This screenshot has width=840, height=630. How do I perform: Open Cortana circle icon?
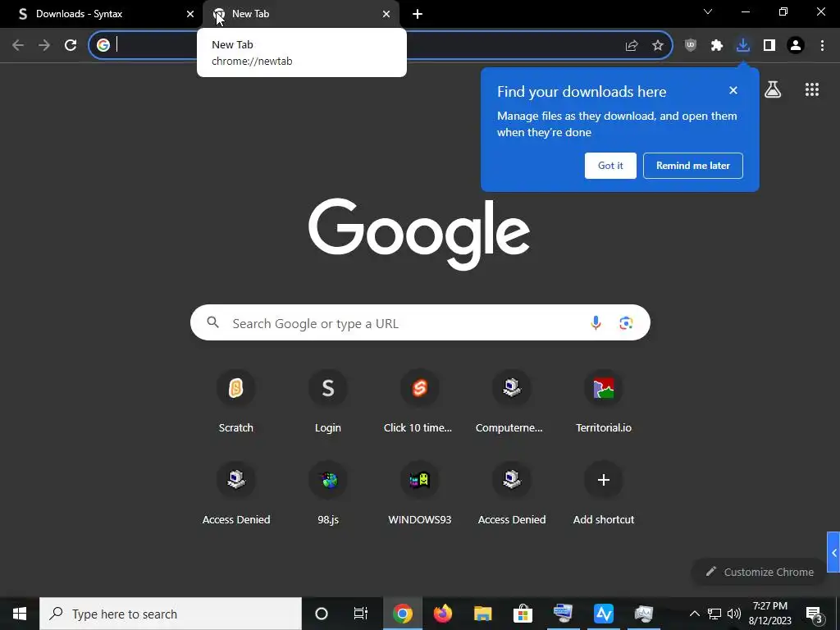tap(322, 614)
